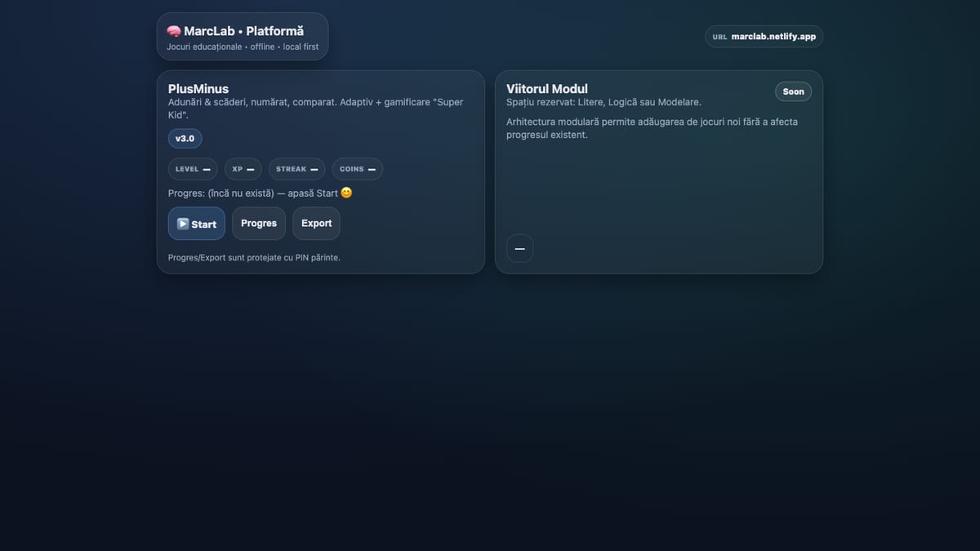This screenshot has height=551, width=980.
Task: Click the Arhitectura modulară description text
Action: pyautogui.click(x=653, y=128)
